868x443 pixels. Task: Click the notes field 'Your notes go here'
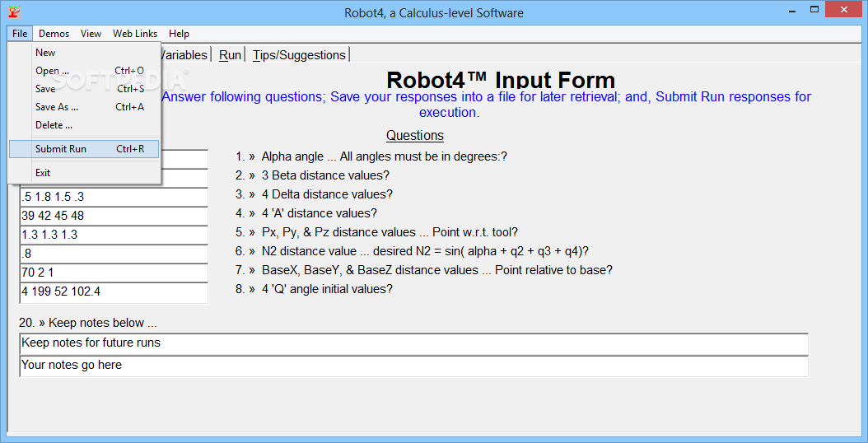tap(413, 366)
